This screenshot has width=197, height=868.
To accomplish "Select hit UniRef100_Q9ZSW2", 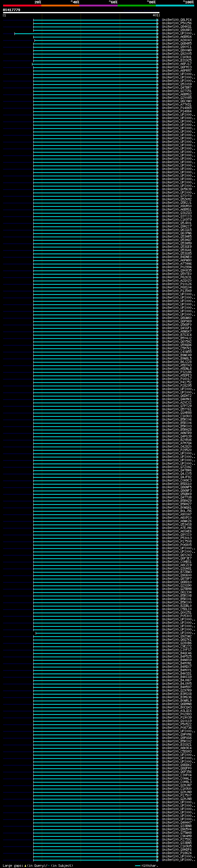I will coord(177,636).
